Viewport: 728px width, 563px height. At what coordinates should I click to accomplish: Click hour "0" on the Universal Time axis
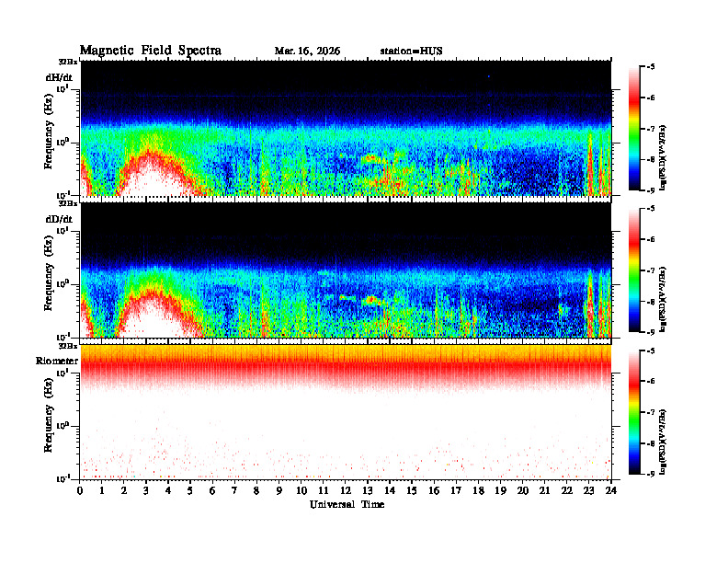coord(80,490)
